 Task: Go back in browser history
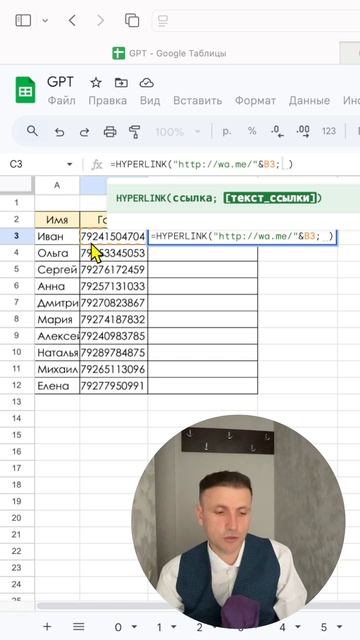(x=73, y=20)
